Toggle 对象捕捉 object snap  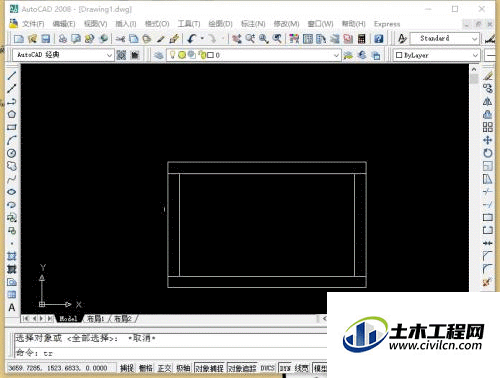pyautogui.click(x=209, y=368)
